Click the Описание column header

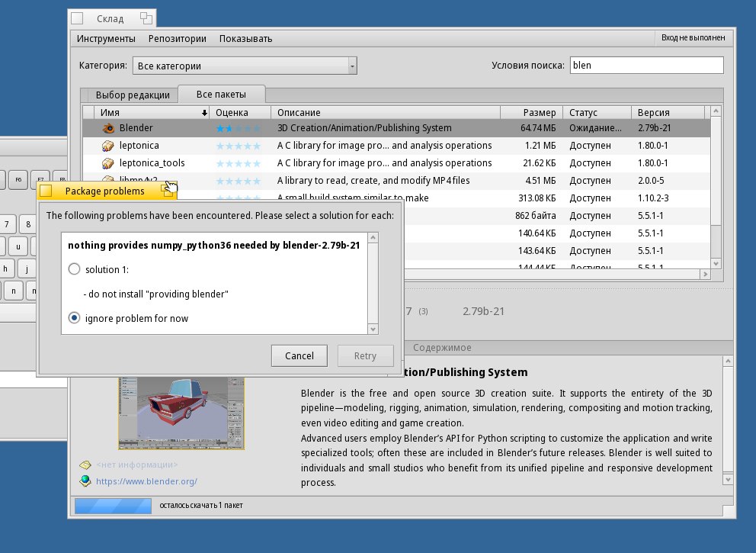(x=386, y=112)
